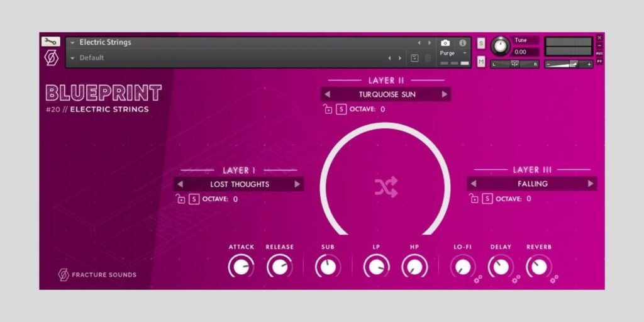Open the instrument info icon

point(463,43)
